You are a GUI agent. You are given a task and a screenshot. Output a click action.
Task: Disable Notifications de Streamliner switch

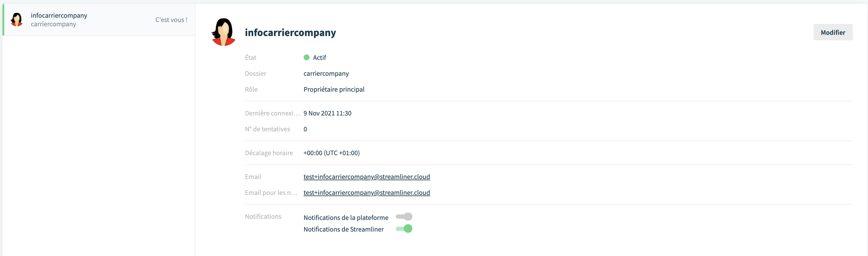[404, 229]
